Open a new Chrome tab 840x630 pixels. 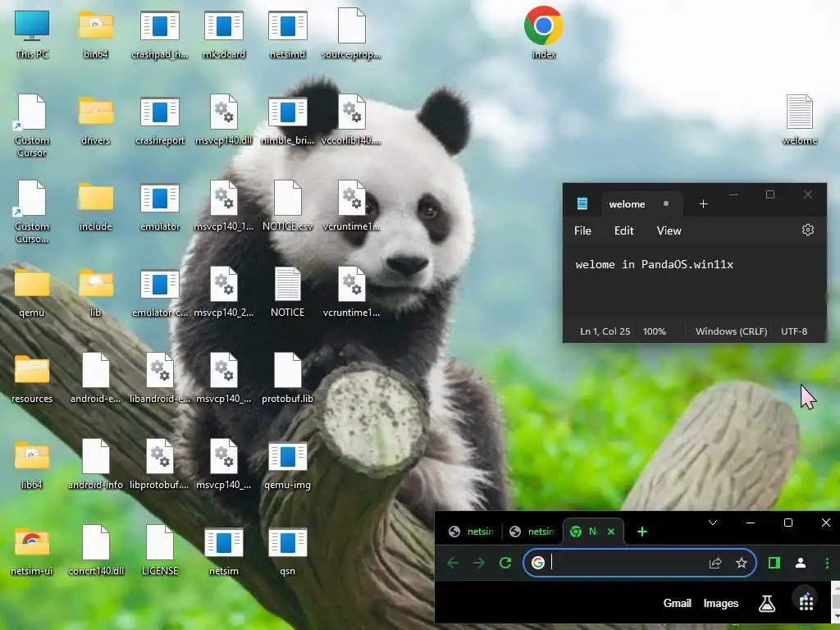tap(641, 532)
